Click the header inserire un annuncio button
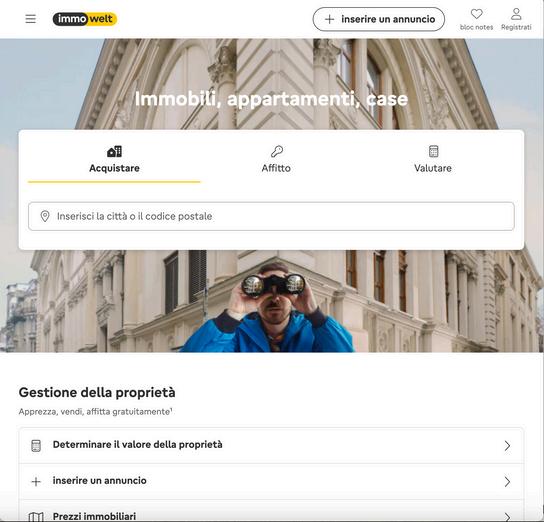544x522 pixels. coord(379,19)
